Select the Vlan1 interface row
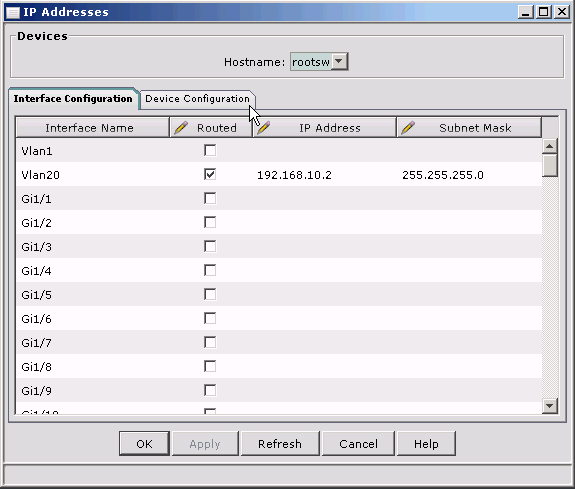 (279, 150)
